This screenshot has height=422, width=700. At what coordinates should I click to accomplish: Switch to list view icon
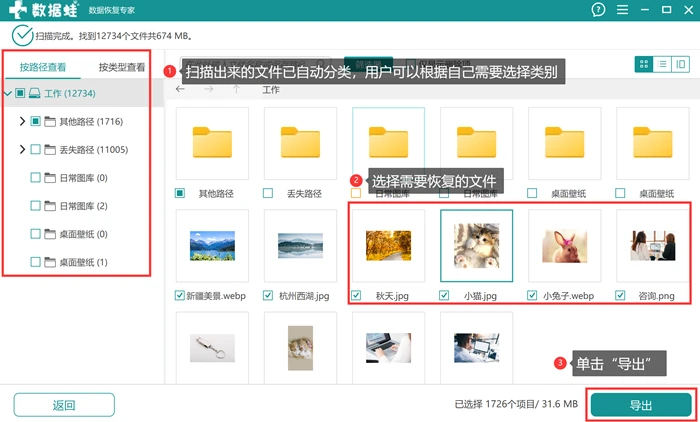(662, 64)
